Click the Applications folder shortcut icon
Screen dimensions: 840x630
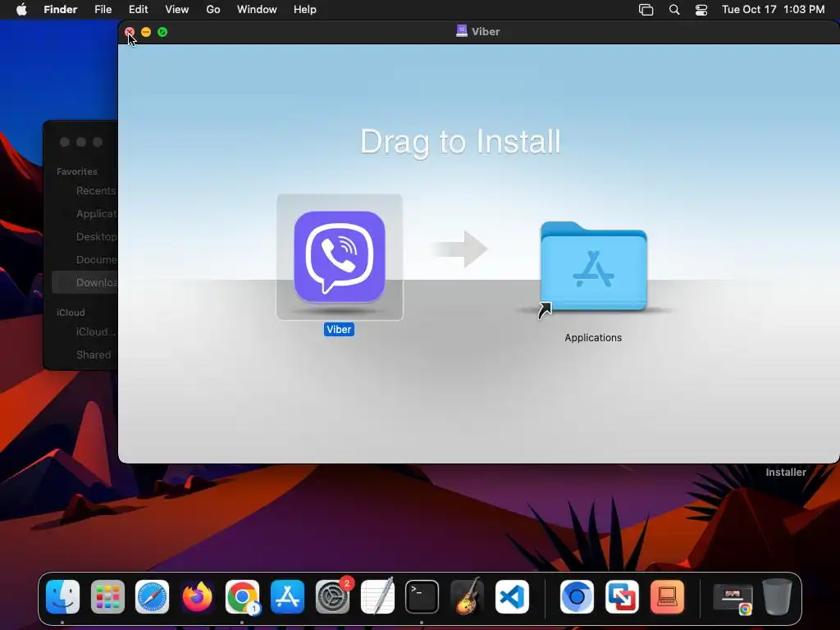click(x=594, y=266)
